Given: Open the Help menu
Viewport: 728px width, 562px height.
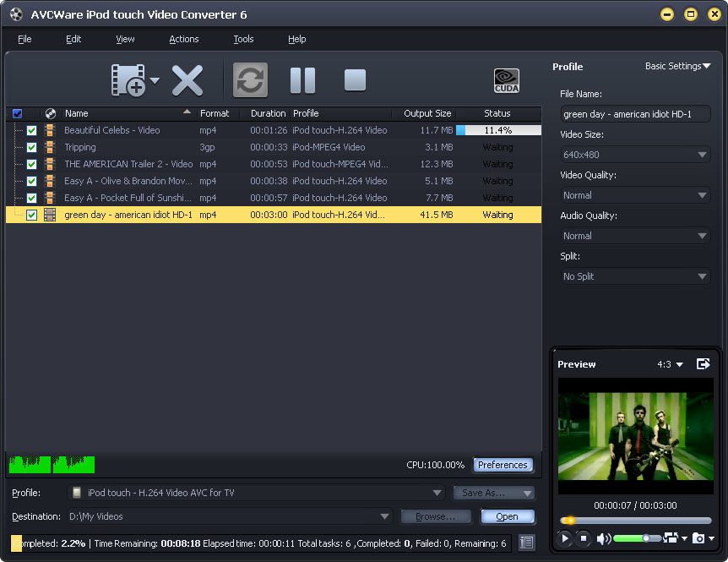Looking at the screenshot, I should coord(296,39).
